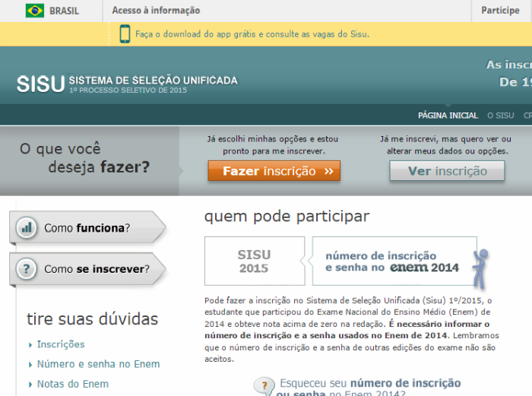Expand Número e senha no Enem topic
Image resolution: width=532 pixels, height=396 pixels.
pos(30,365)
